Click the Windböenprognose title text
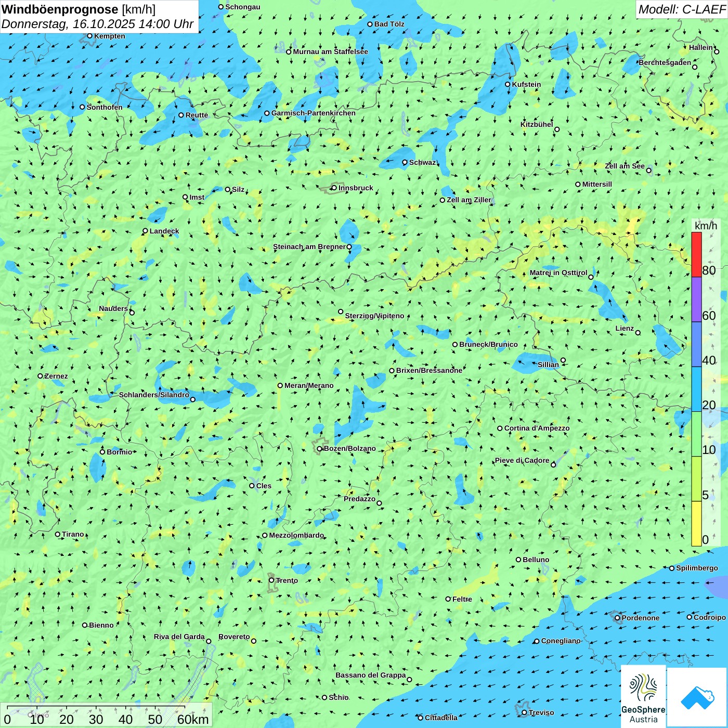Image resolution: width=728 pixels, height=728 pixels. tap(60, 9)
